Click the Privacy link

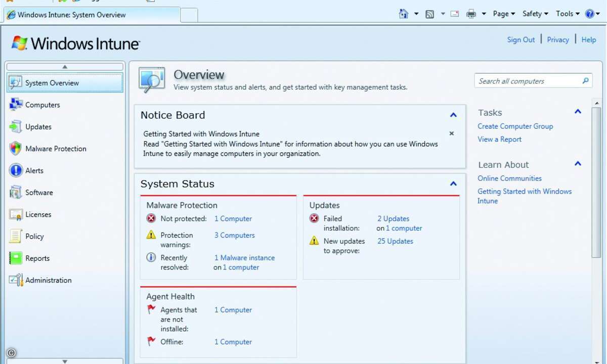tap(558, 40)
